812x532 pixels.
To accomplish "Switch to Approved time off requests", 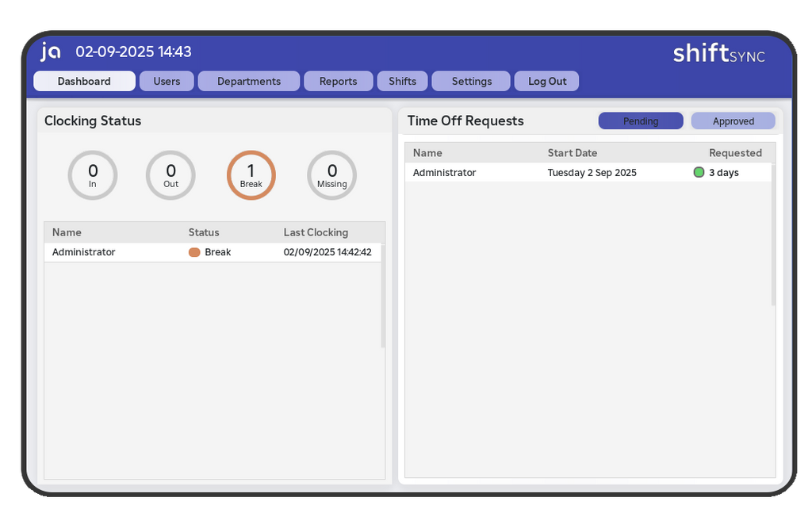I will pyautogui.click(x=733, y=121).
